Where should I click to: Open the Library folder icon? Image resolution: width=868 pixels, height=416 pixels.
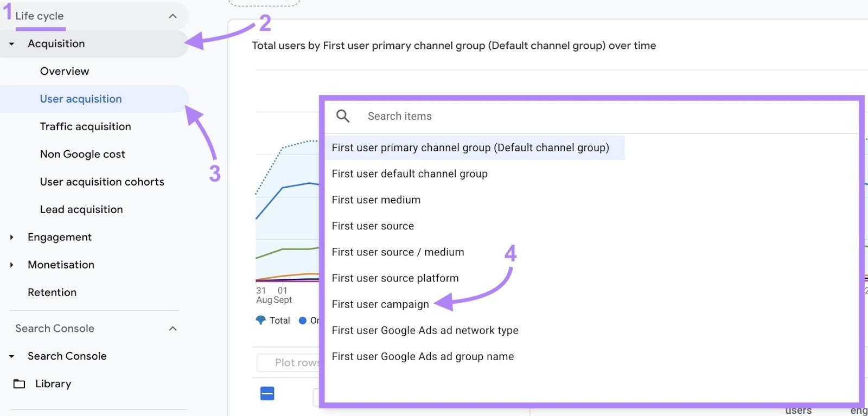click(20, 384)
